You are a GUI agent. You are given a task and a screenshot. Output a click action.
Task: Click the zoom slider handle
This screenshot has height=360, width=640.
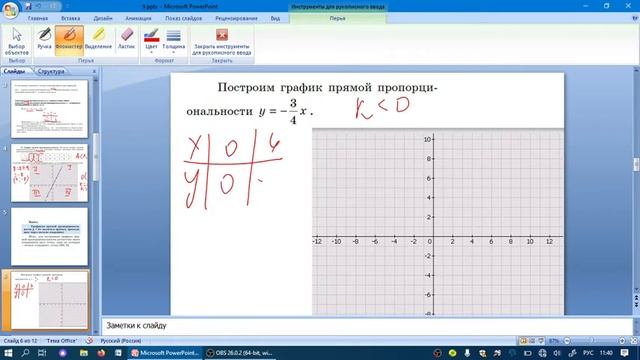click(593, 340)
